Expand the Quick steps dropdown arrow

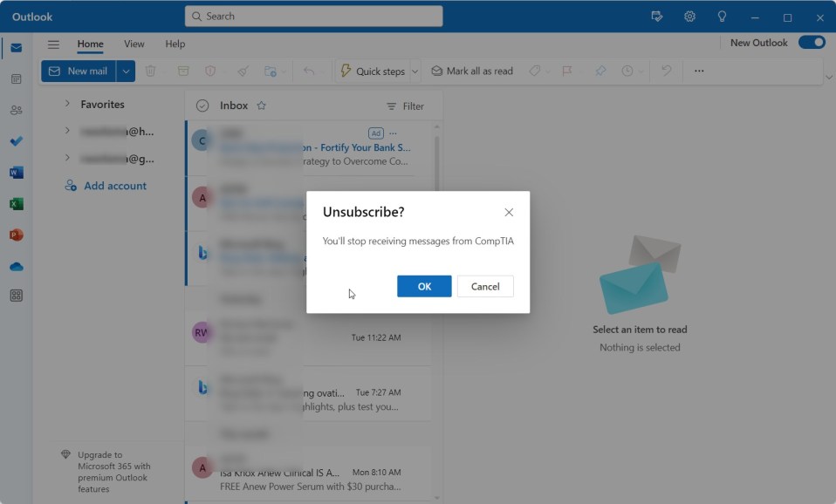(415, 71)
